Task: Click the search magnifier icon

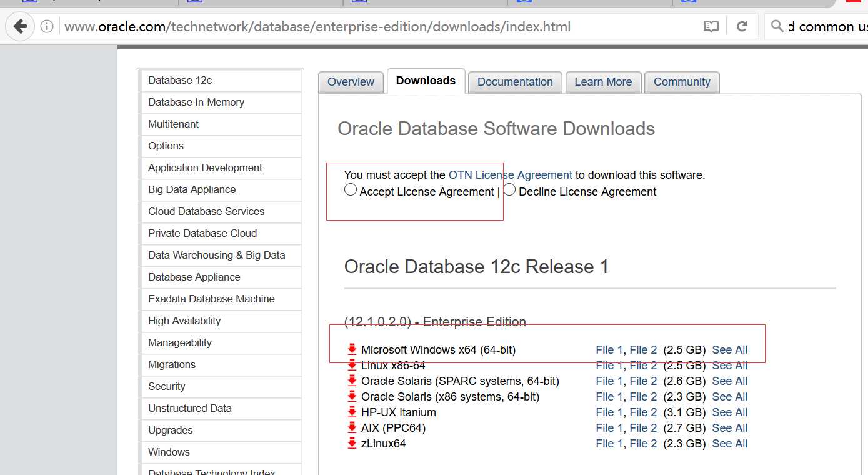Action: [x=777, y=27]
